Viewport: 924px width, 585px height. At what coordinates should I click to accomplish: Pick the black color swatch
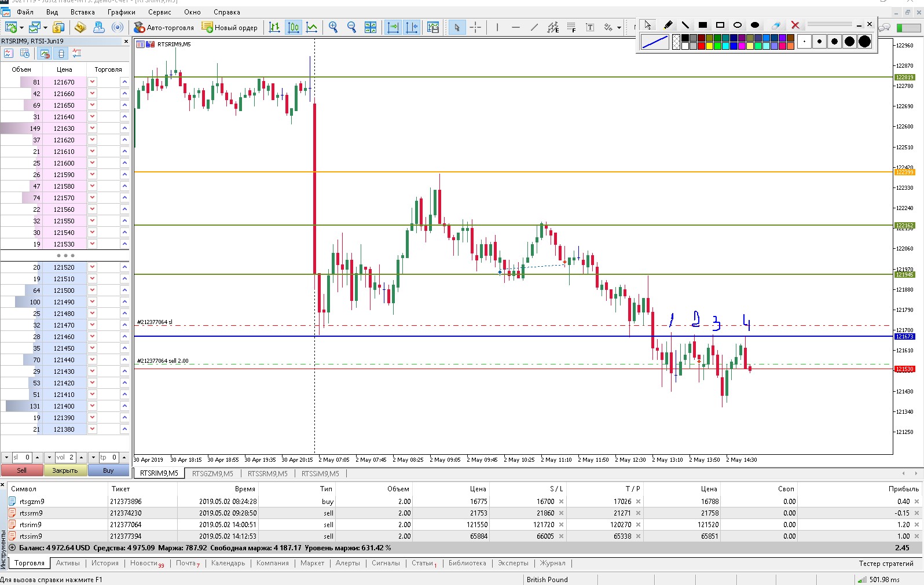click(x=685, y=38)
